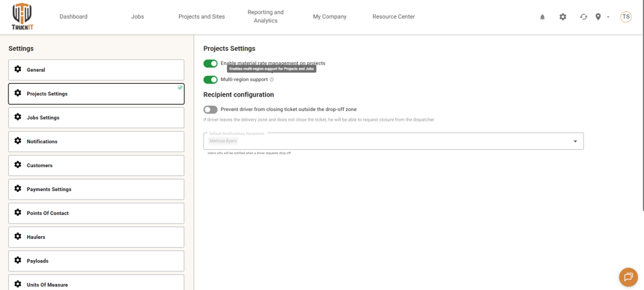This screenshot has width=644, height=290.
Task: Open the Jobs menu
Action: (138, 16)
